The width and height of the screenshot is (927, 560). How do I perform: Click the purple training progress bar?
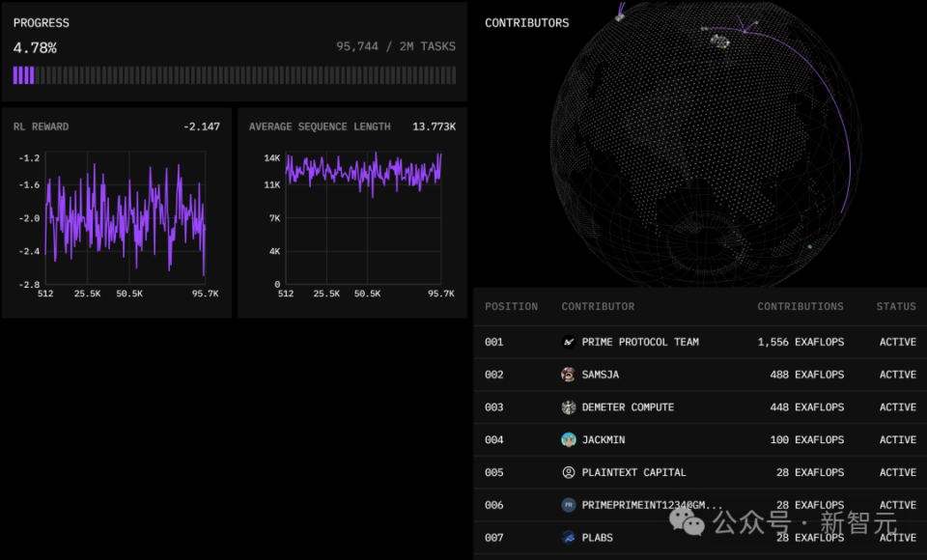click(235, 75)
